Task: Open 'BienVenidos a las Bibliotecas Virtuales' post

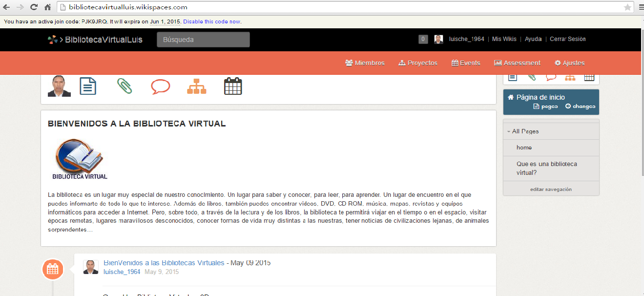Action: (164, 263)
